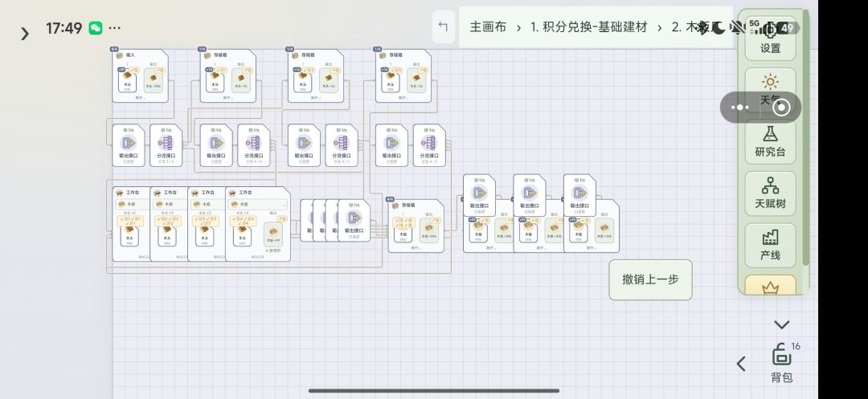Select the third 工作台 workbench title
868x399 pixels.
click(208, 193)
